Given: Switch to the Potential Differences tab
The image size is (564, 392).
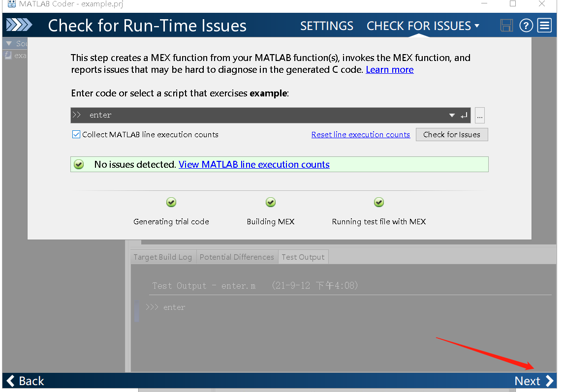Looking at the screenshot, I should (237, 257).
